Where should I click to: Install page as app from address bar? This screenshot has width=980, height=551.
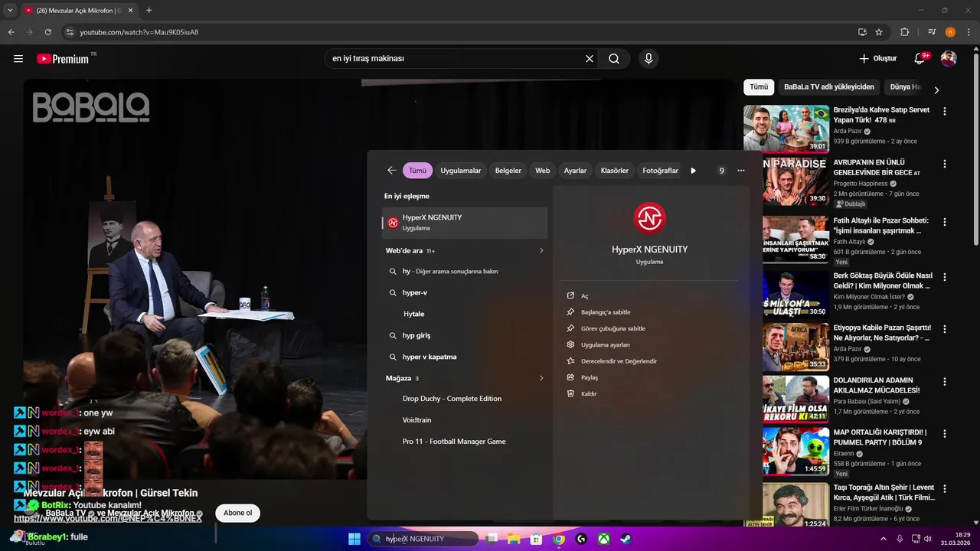863,32
